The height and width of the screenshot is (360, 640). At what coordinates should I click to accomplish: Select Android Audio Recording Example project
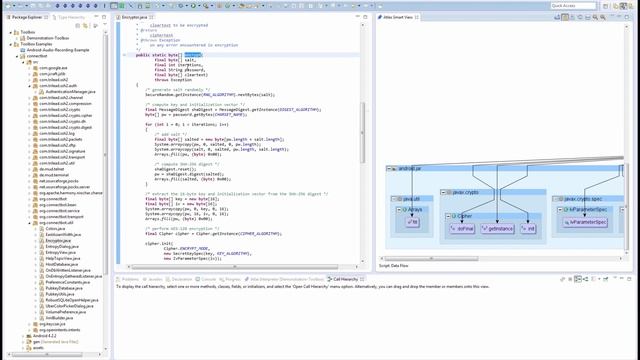(58, 50)
